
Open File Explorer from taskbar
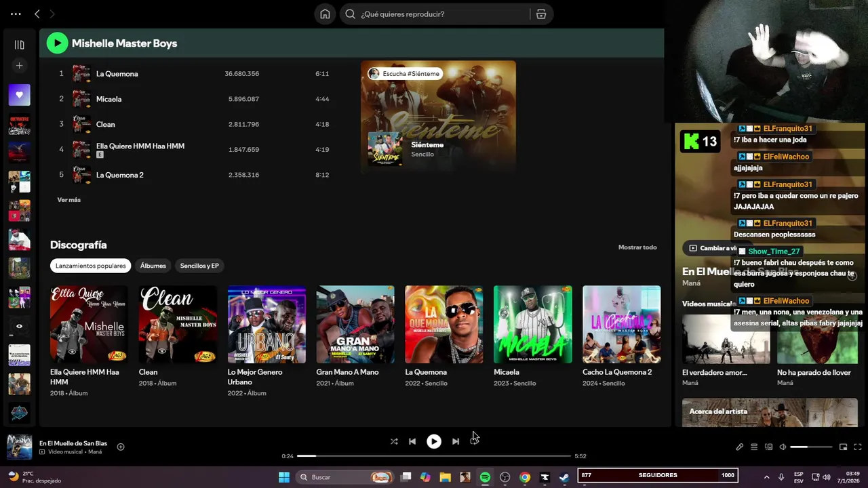click(x=445, y=477)
